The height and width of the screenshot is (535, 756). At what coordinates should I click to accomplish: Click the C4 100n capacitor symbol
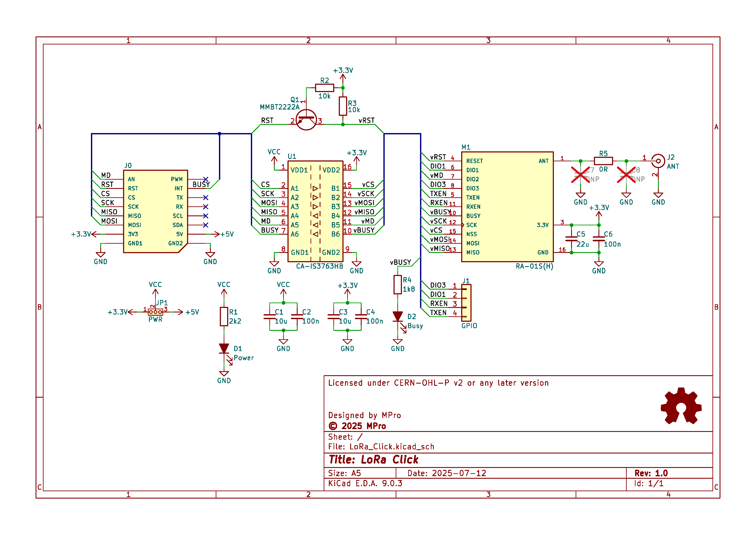click(361, 317)
